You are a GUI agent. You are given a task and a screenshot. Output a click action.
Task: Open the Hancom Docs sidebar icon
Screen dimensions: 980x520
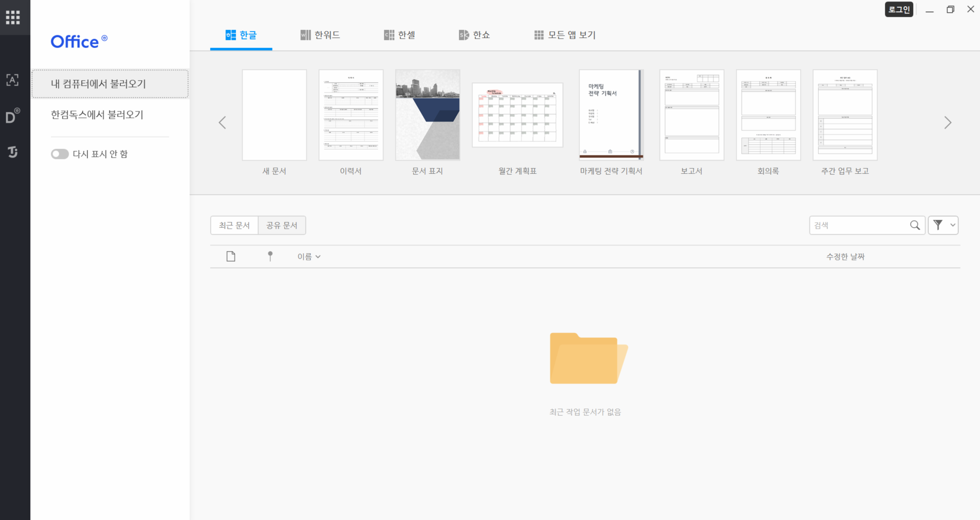[x=13, y=116]
